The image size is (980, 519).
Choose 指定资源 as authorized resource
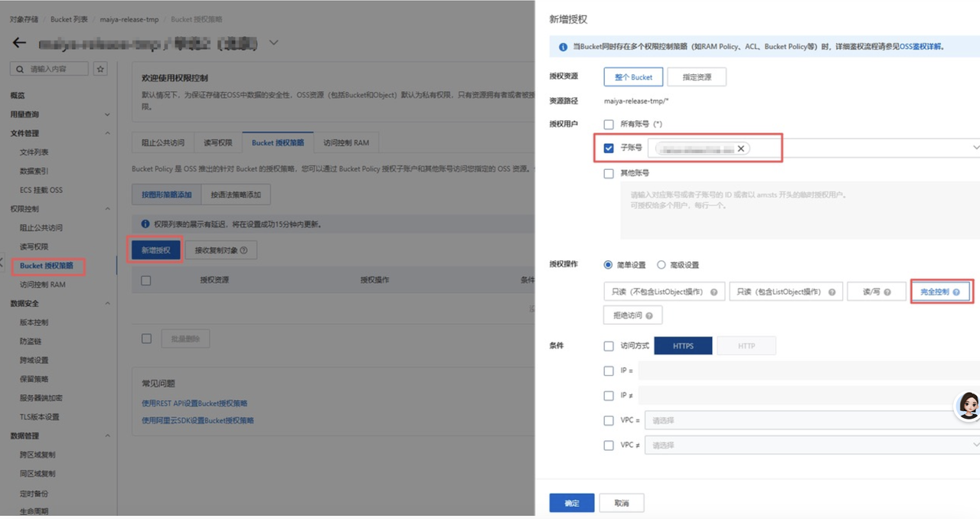[697, 77]
